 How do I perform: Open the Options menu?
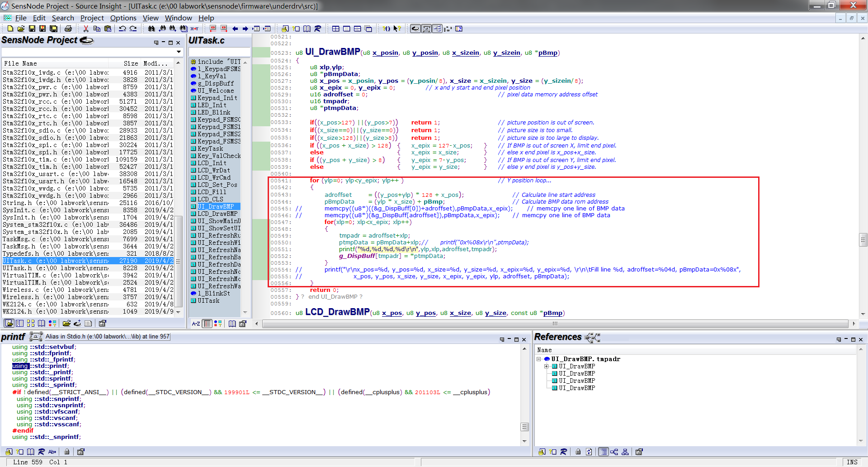point(123,18)
